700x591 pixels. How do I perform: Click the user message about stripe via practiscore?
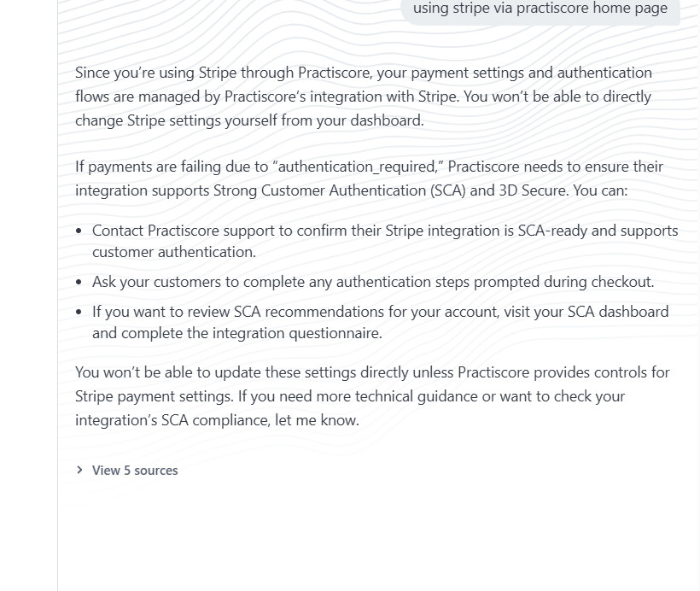click(x=540, y=9)
